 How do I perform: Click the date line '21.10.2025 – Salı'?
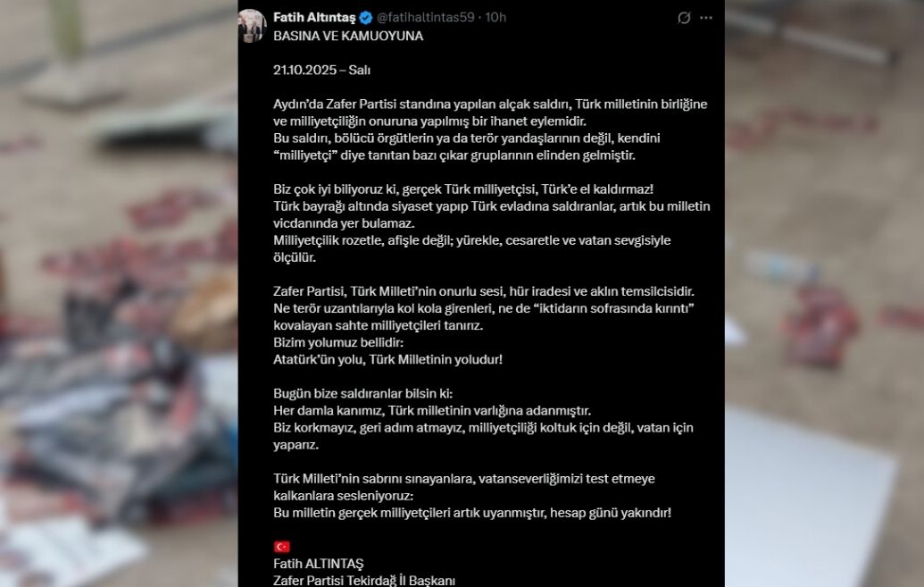pos(321,71)
